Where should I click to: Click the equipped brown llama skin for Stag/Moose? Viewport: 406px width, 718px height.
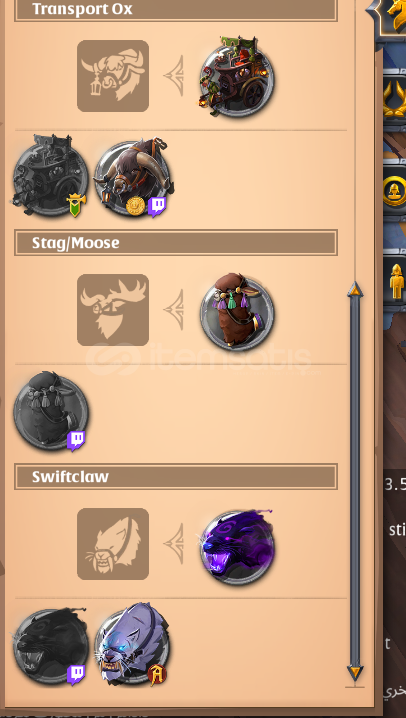pyautogui.click(x=237, y=312)
